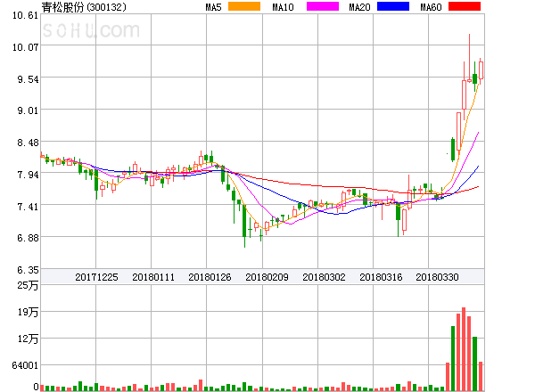535x392 pixels.
Task: Click the orange MA5 legend swatch
Action: [244, 6]
